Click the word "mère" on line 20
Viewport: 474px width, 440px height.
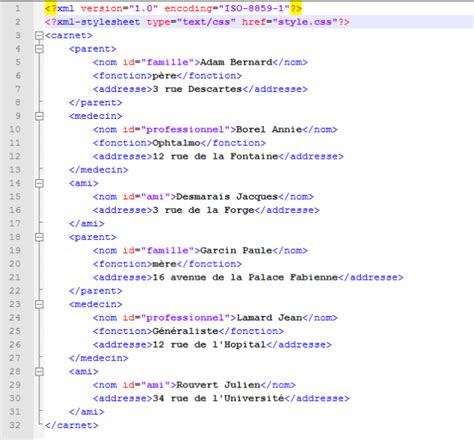tap(164, 264)
